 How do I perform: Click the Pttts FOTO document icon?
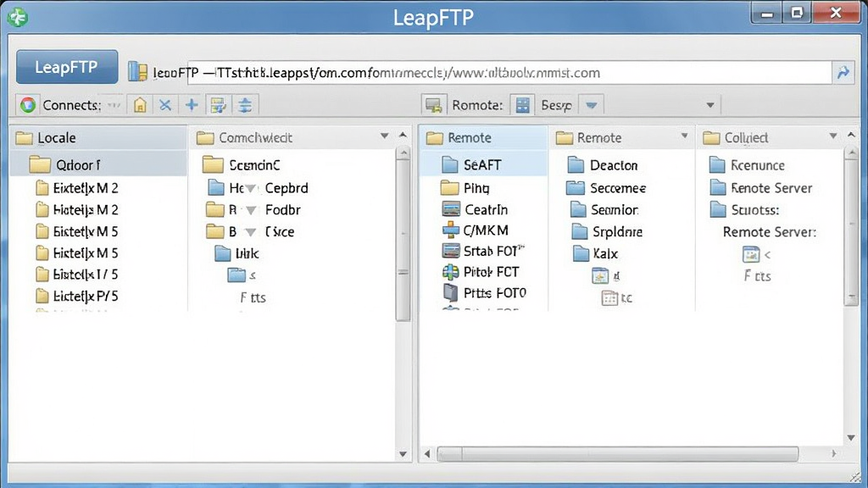click(x=451, y=292)
